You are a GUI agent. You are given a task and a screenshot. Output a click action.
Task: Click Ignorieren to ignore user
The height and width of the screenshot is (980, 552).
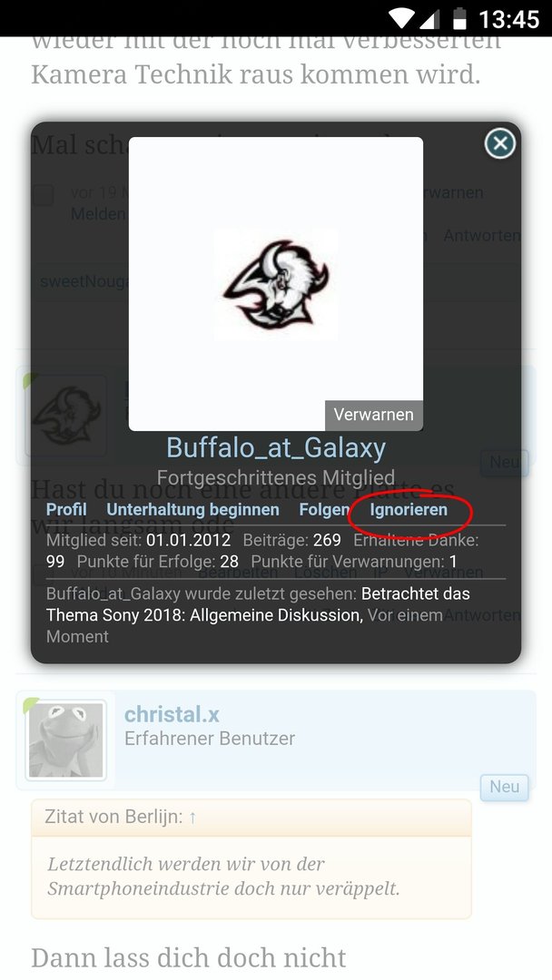[409, 509]
